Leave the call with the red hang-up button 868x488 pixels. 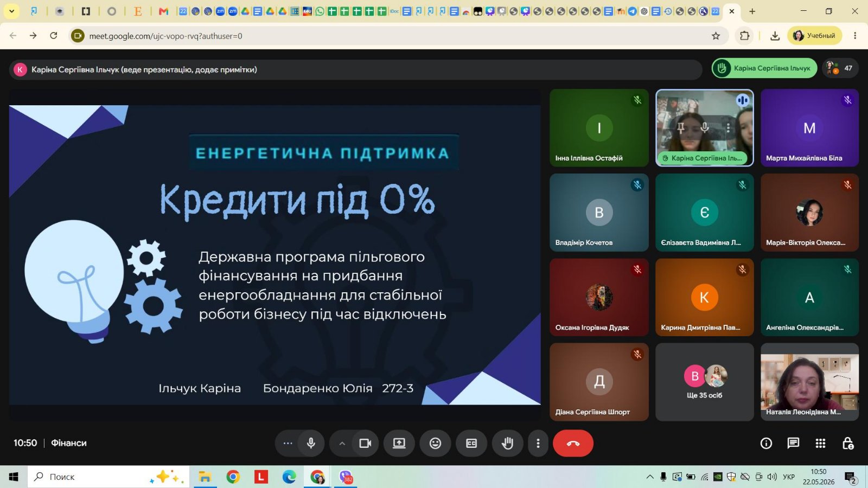click(x=573, y=444)
